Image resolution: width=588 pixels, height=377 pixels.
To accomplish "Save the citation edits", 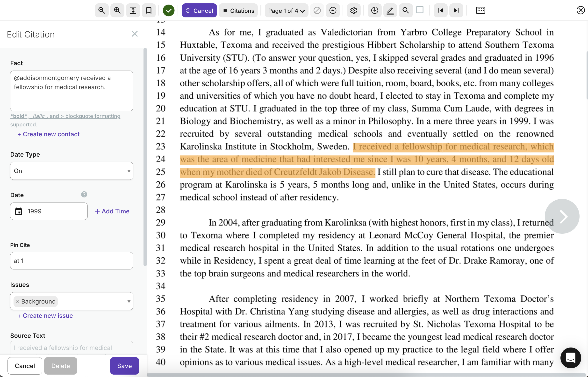I will (124, 366).
